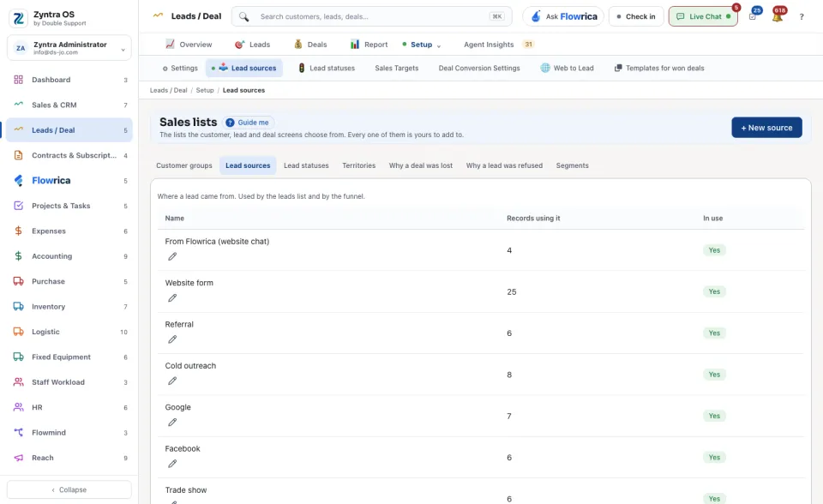Open the Logistic module
Screen dimensions: 823x504
[69, 332]
